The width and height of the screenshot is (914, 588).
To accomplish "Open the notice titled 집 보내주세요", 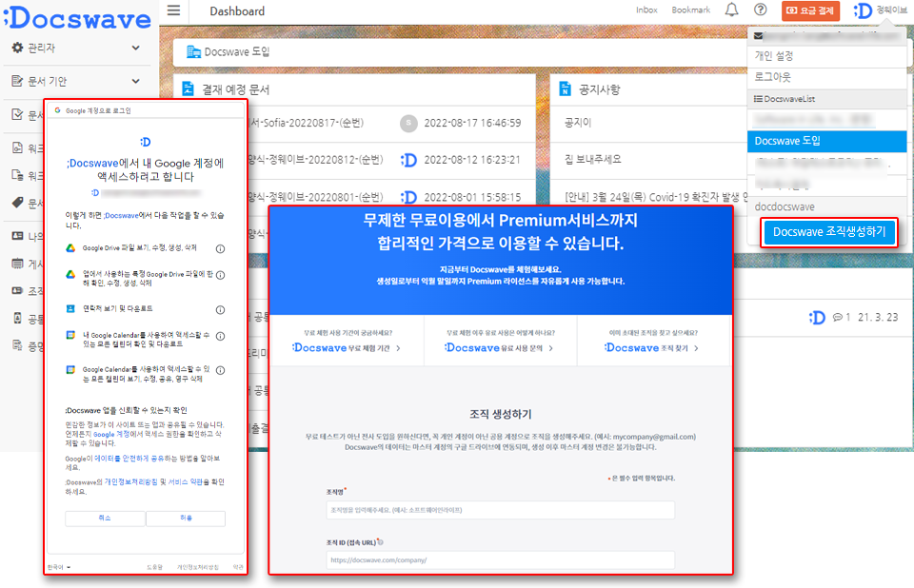I will coord(593,159).
